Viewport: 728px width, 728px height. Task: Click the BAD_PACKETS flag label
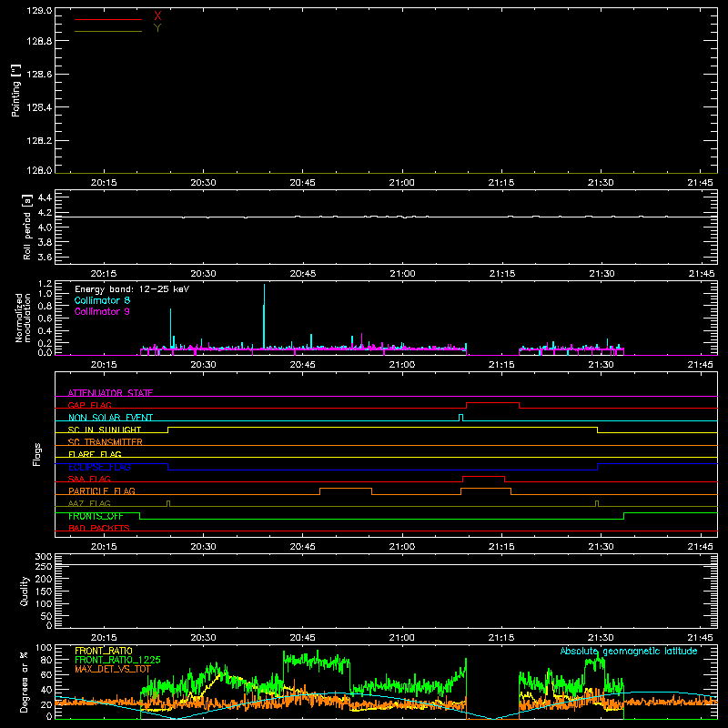click(x=99, y=528)
